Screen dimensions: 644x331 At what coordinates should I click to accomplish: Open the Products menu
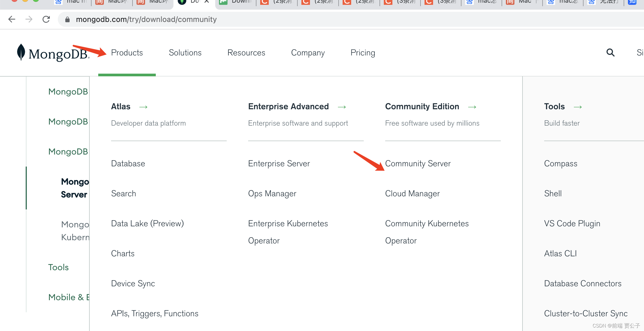[x=127, y=53]
